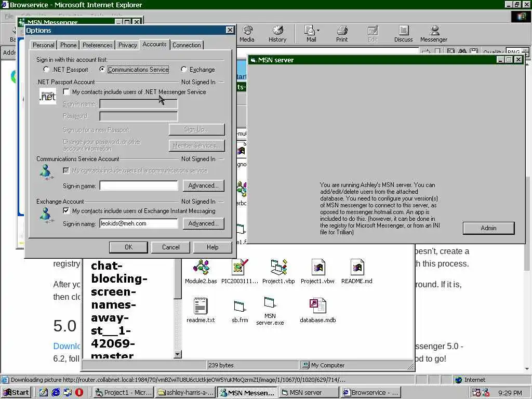Select the Project1.vbw file icon

tap(317, 271)
